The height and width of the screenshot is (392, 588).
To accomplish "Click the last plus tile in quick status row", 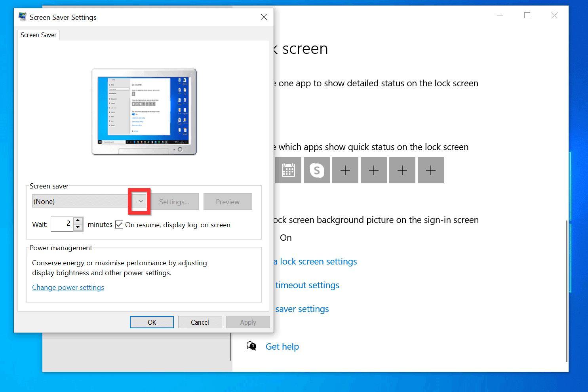I will (x=430, y=170).
